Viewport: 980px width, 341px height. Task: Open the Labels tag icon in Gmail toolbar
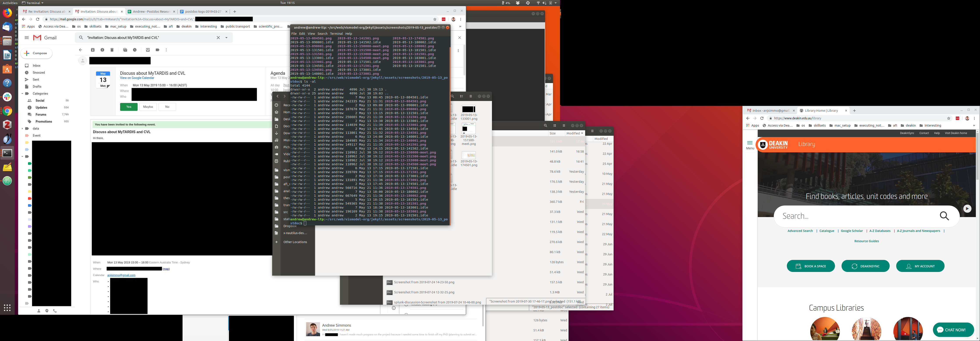tap(157, 50)
